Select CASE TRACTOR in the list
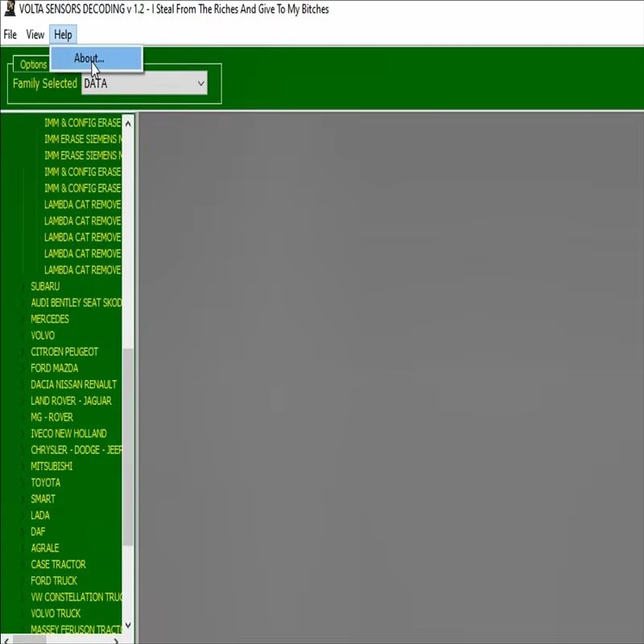Image resolution: width=644 pixels, height=644 pixels. 58,565
